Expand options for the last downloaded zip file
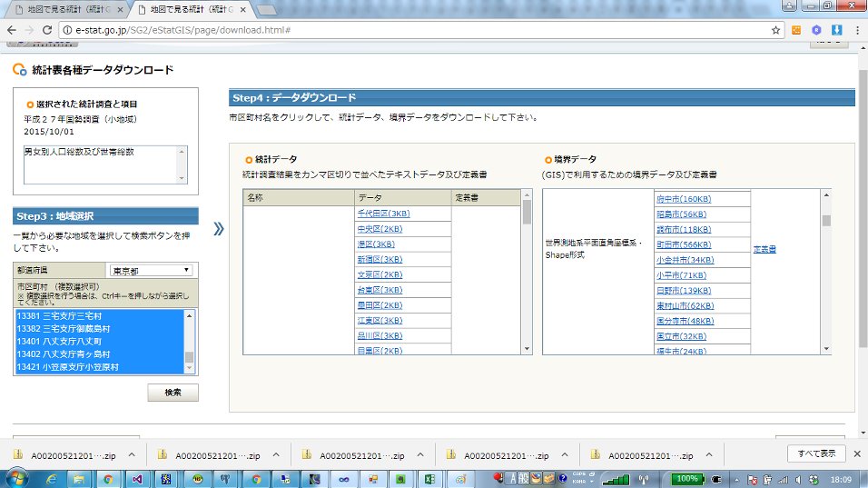This screenshot has width=868, height=488. point(708,455)
